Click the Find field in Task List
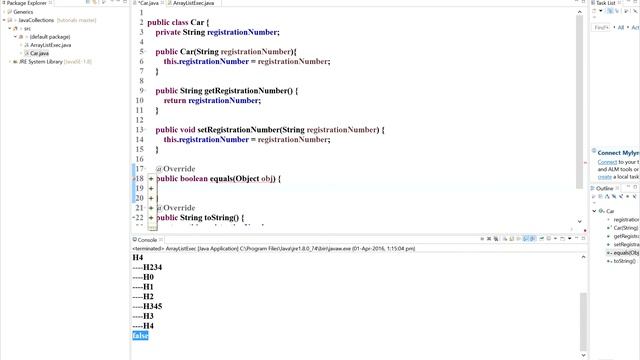This screenshot has height=360, width=640. click(x=601, y=27)
